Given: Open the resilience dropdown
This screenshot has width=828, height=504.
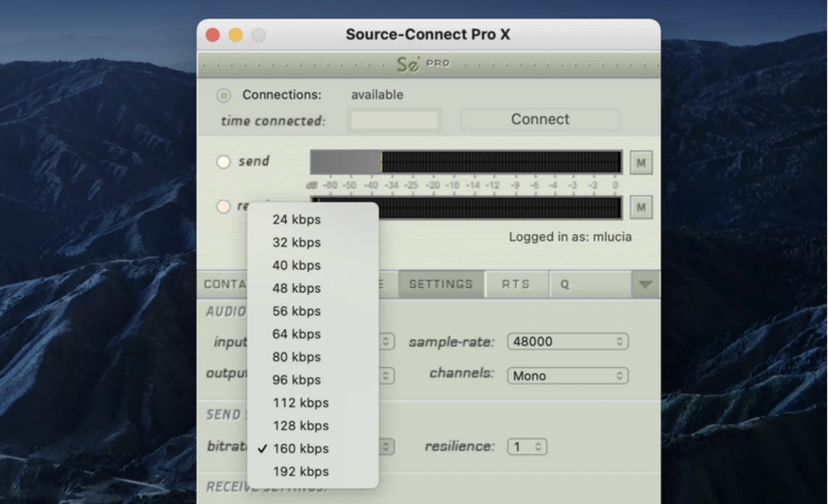Looking at the screenshot, I should [x=527, y=447].
